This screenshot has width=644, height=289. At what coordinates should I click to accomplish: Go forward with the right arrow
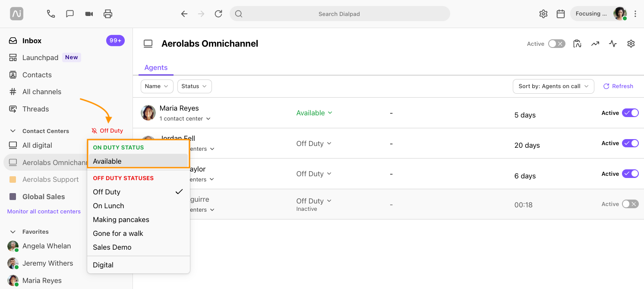click(x=201, y=14)
